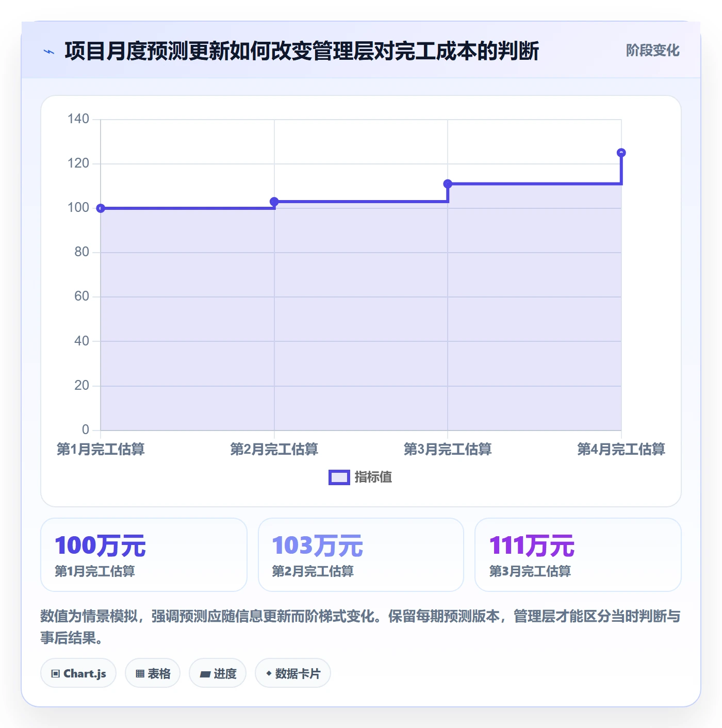Click the 指标值 legend label
Image resolution: width=722 pixels, height=728 pixels.
(x=373, y=477)
